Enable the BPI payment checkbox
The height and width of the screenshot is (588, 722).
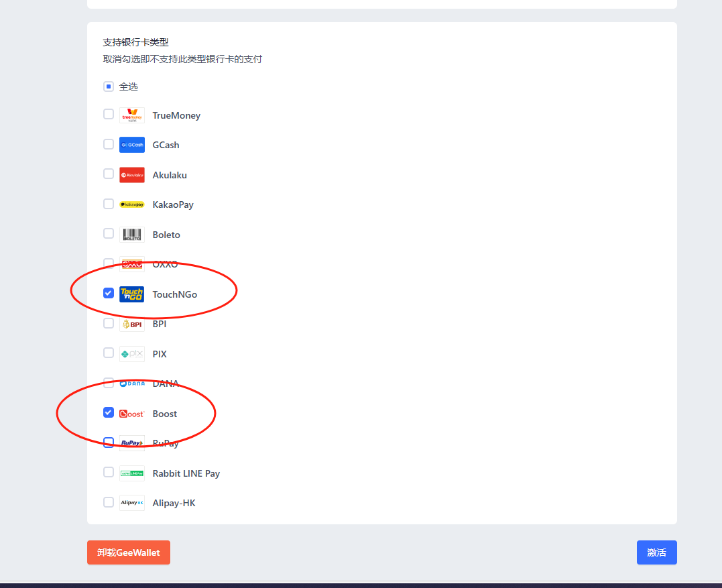coord(108,323)
